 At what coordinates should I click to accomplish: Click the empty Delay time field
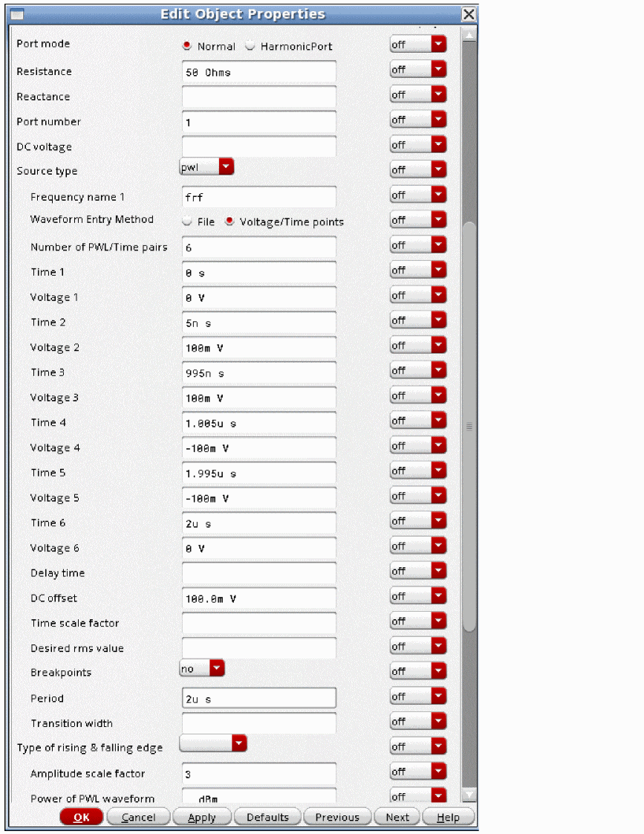pos(258,573)
